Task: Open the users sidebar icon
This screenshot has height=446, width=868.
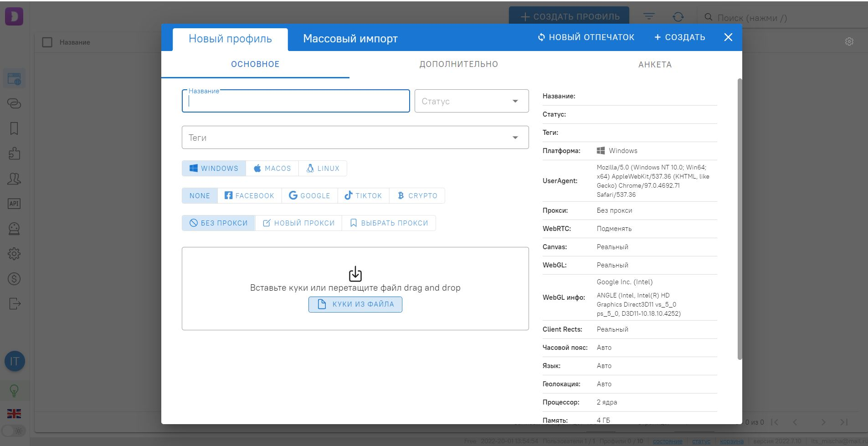Action: coord(14,179)
